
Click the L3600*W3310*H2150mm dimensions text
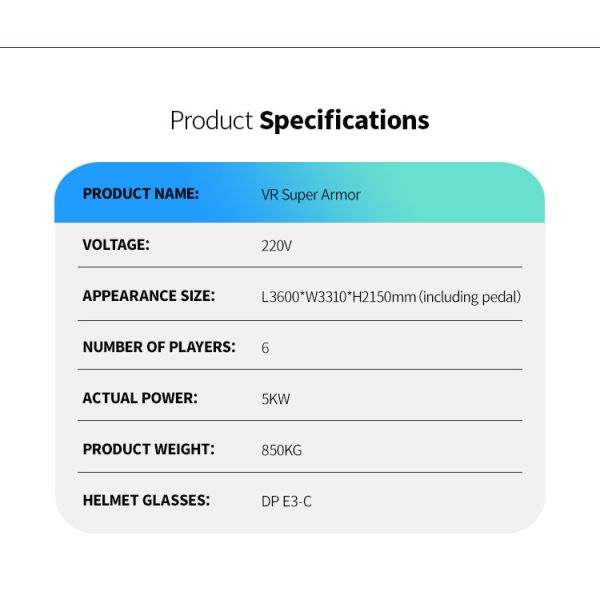(x=338, y=297)
